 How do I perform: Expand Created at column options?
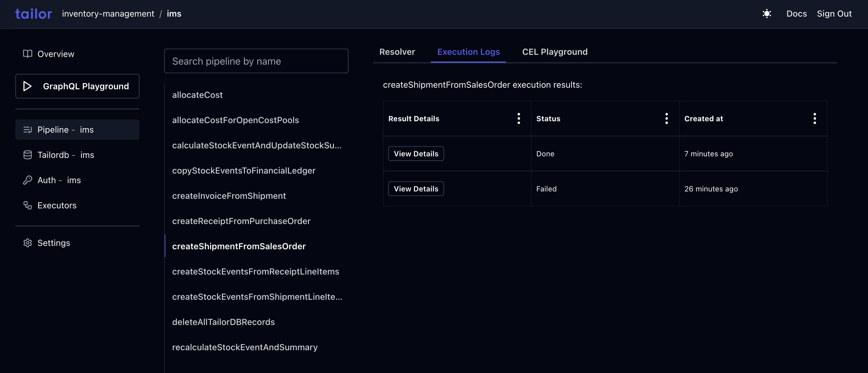814,118
